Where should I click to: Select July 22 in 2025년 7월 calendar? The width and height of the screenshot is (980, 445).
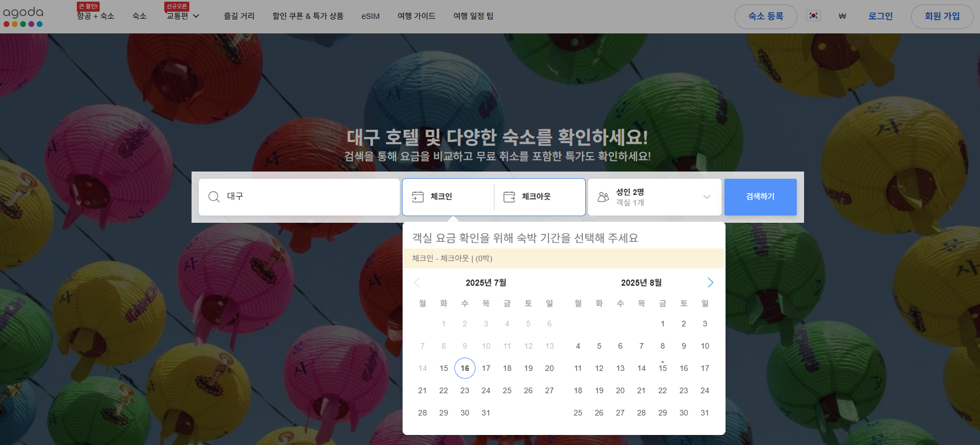click(x=444, y=390)
